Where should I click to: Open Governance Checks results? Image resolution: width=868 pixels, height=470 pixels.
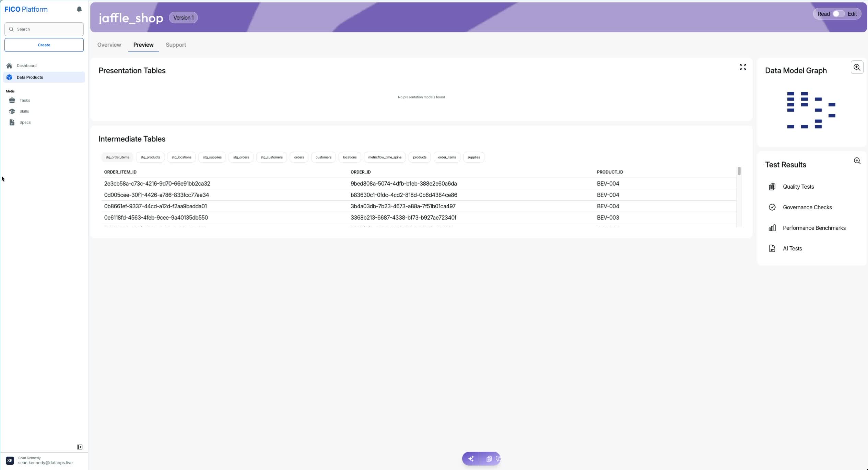[x=807, y=207]
